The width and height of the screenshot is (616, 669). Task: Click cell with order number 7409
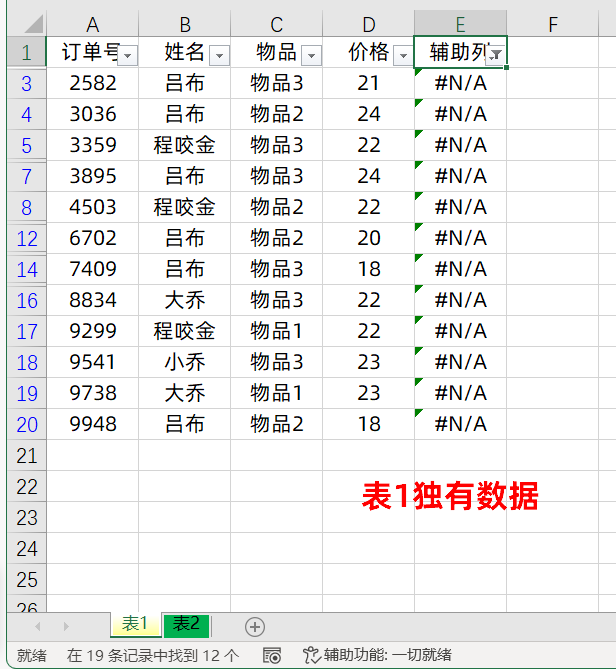click(x=93, y=269)
